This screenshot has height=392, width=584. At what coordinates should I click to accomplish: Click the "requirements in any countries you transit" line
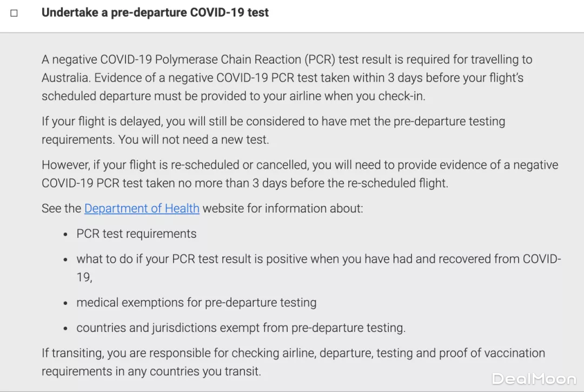(x=151, y=372)
